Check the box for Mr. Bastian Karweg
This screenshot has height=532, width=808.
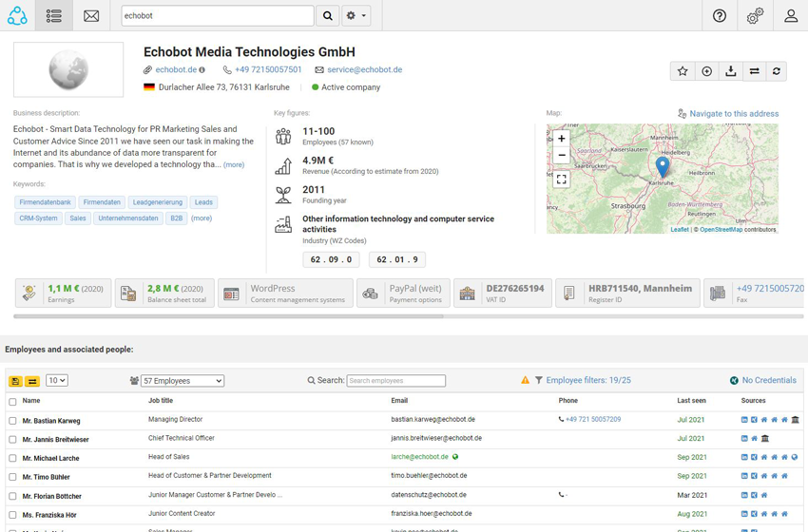point(12,421)
